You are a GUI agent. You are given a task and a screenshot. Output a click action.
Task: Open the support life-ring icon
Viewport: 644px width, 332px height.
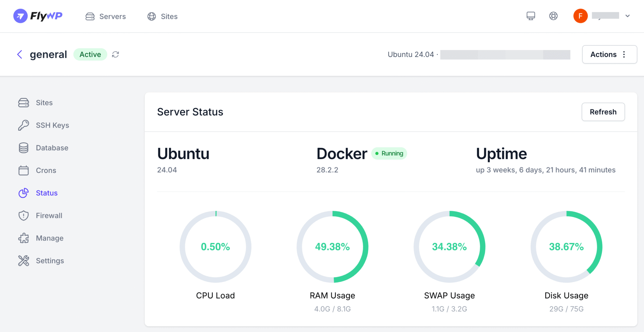(553, 16)
